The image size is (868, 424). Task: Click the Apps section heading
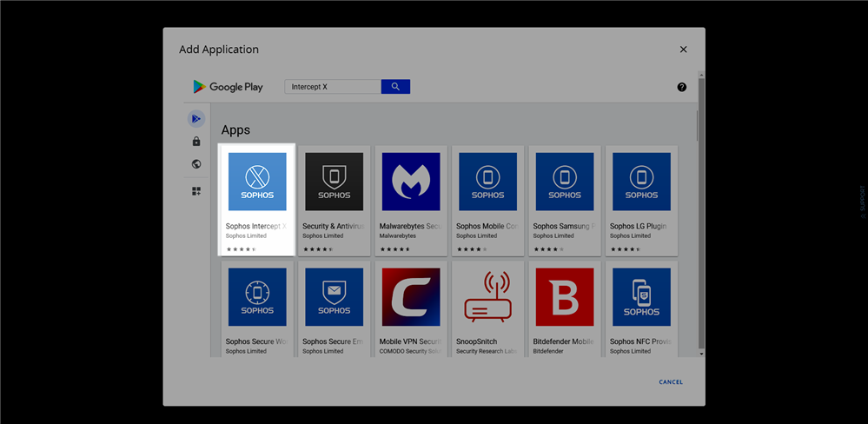pyautogui.click(x=235, y=130)
